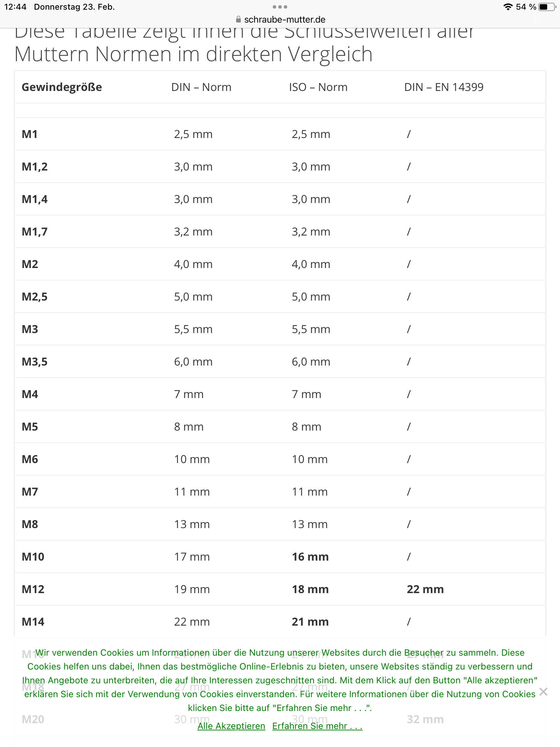Click the page heading about Muttern Normen

[x=194, y=54]
